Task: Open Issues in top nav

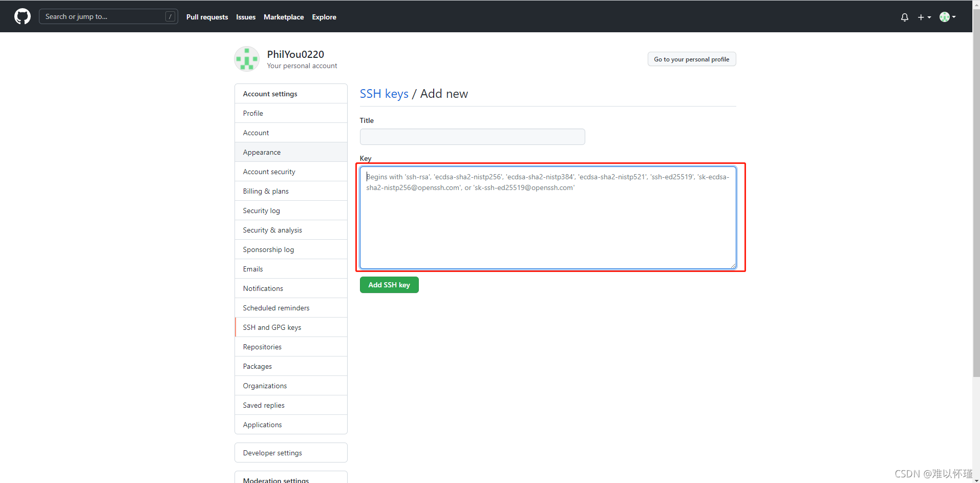Action: [x=246, y=17]
